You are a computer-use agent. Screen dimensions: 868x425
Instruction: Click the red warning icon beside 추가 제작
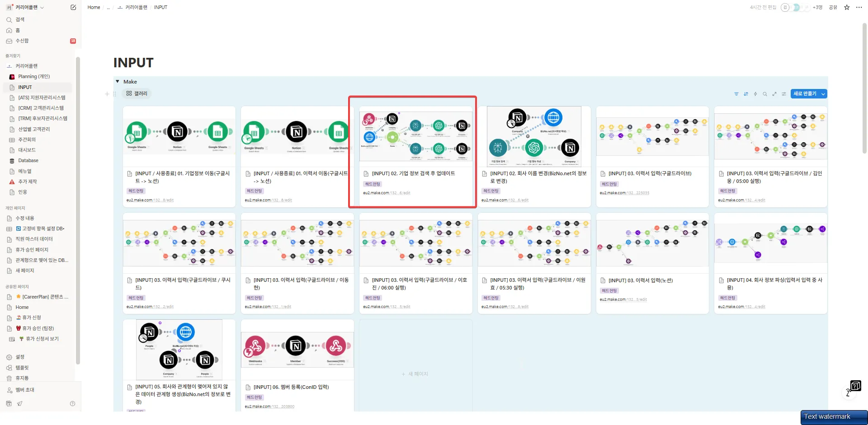tap(12, 182)
